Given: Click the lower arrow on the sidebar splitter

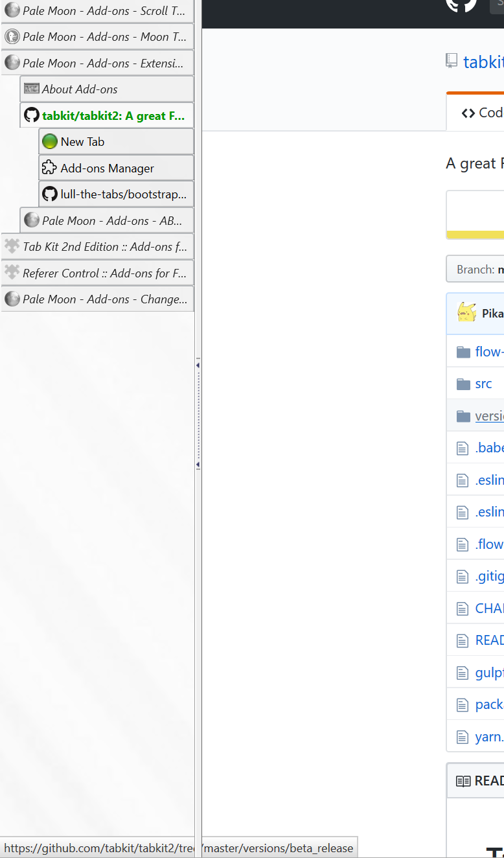Looking at the screenshot, I should [198, 465].
